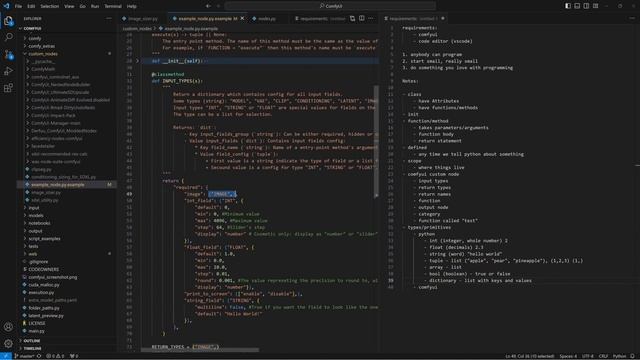Click the ComfyUI command center search box
The height and width of the screenshot is (360, 640).
point(330,6)
